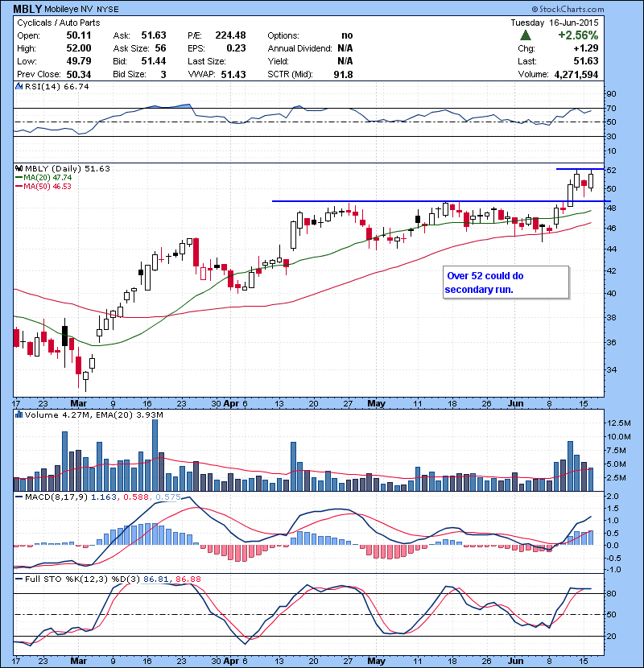This screenshot has width=644, height=668.
Task: Click the volume bars icon beside Volume label
Action: [19, 414]
